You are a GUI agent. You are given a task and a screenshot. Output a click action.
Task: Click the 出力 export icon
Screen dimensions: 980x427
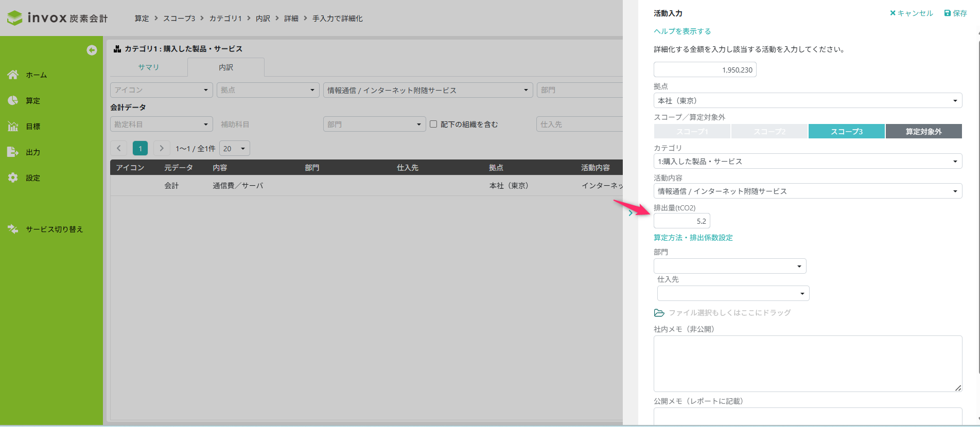(x=13, y=152)
